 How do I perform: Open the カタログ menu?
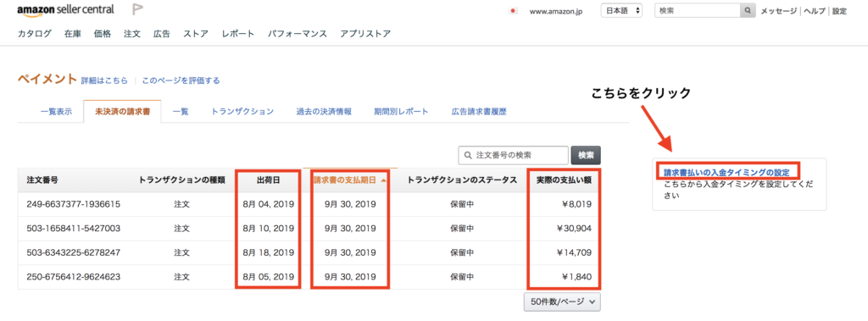pos(34,34)
